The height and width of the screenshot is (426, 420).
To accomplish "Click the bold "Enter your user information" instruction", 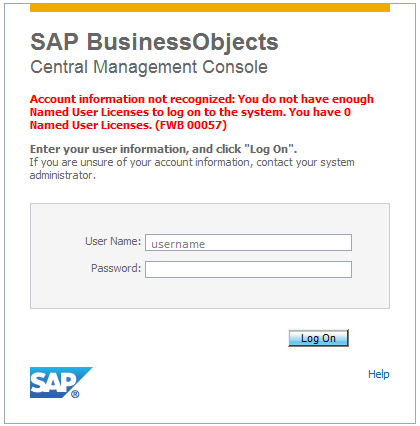I will (163, 149).
